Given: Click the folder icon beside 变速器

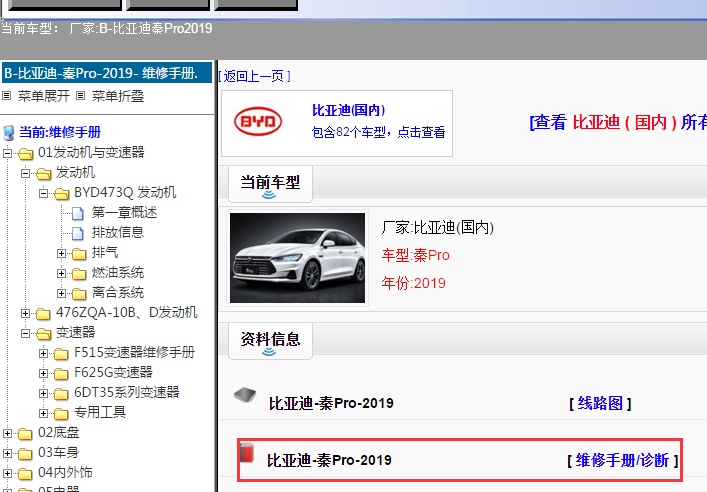Looking at the screenshot, I should 44,334.
